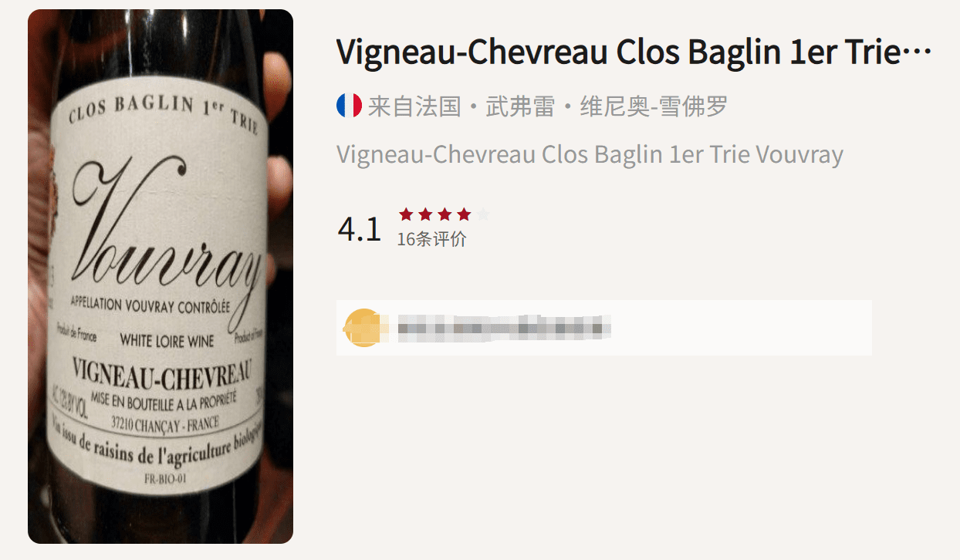960x560 pixels.
Task: Click the blurred reviewer name text
Action: pyautogui.click(x=505, y=328)
